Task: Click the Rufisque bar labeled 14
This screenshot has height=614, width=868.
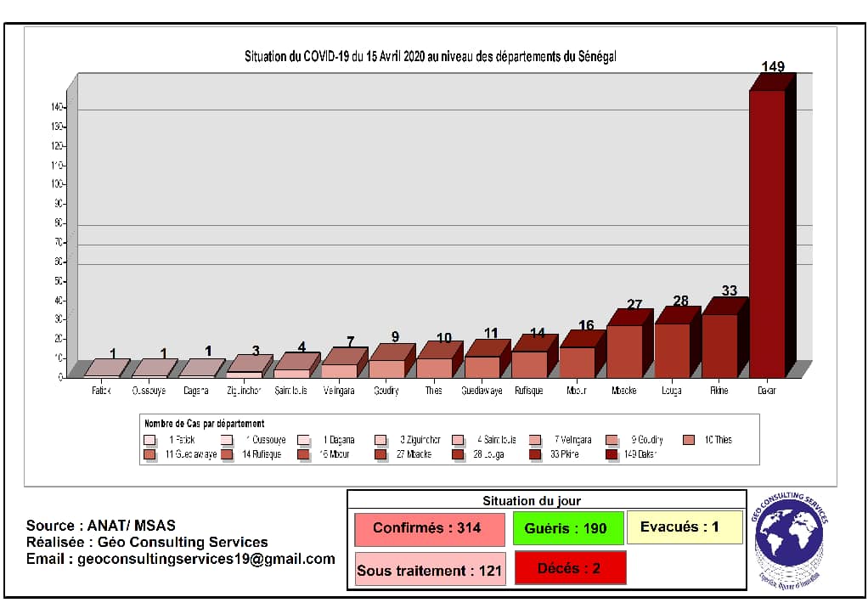Action: pyautogui.click(x=529, y=364)
